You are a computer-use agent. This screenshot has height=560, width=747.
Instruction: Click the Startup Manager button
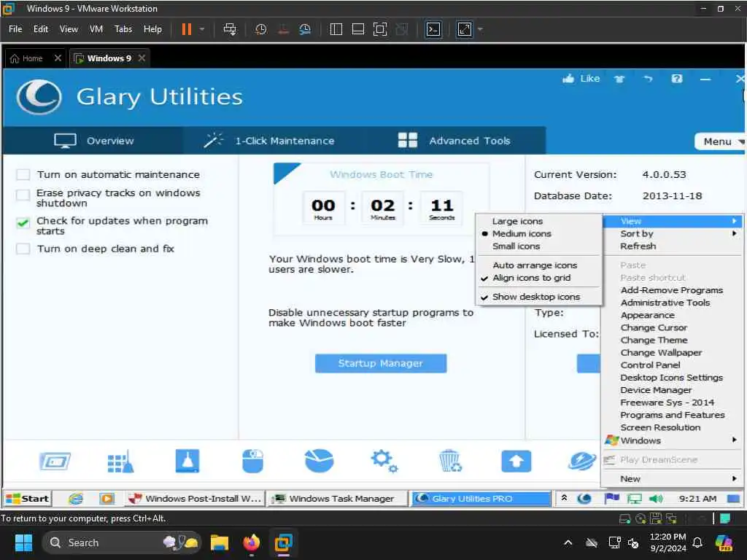pos(381,363)
